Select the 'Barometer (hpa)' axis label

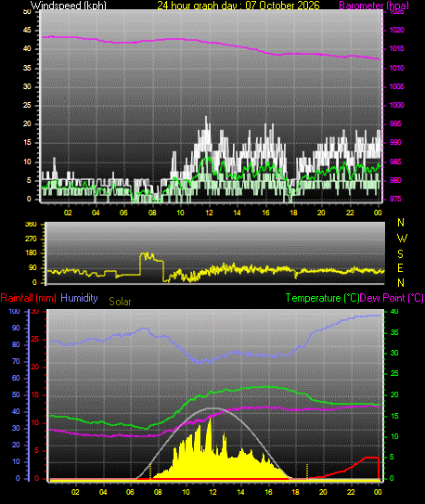[x=374, y=6]
